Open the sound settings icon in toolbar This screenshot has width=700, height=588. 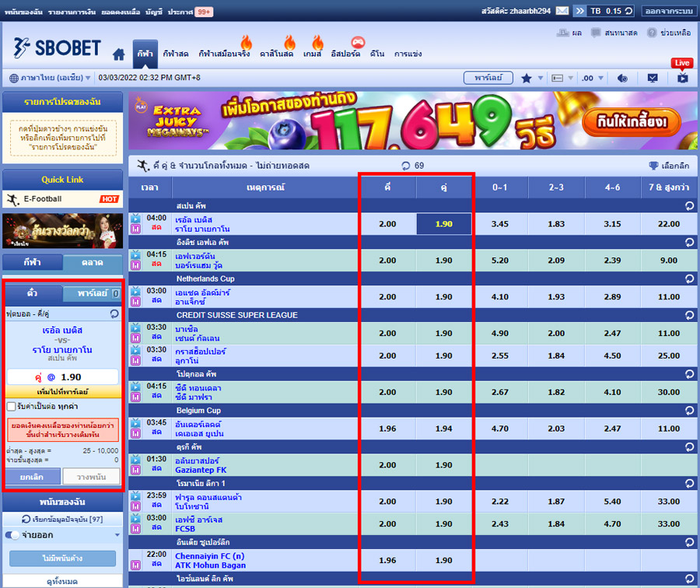pos(622,78)
